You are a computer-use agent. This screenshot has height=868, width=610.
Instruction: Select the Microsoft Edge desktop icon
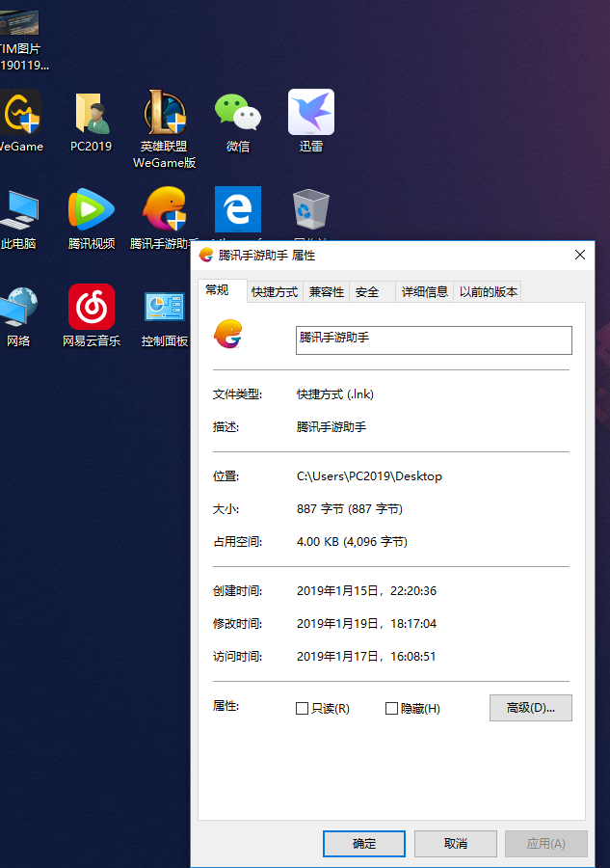pyautogui.click(x=238, y=209)
